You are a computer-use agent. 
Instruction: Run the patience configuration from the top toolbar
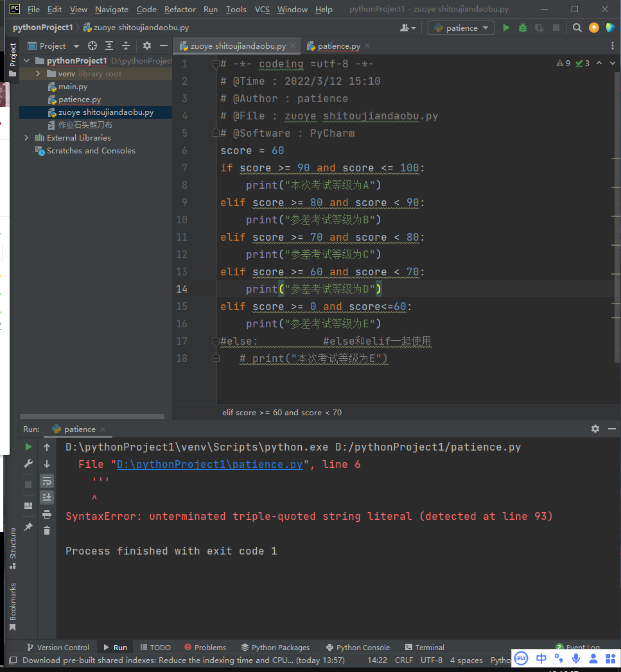(x=506, y=28)
